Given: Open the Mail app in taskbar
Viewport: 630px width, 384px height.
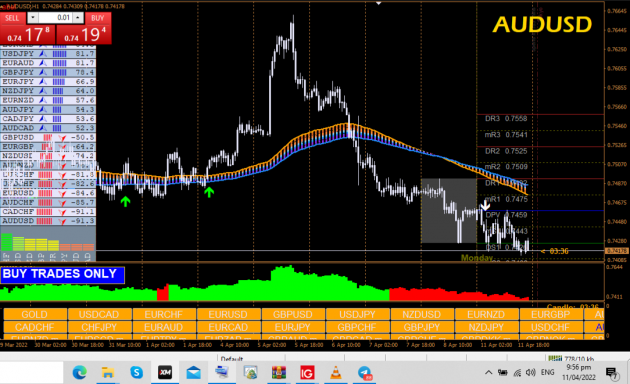Looking at the screenshot, I should pyautogui.click(x=194, y=373).
